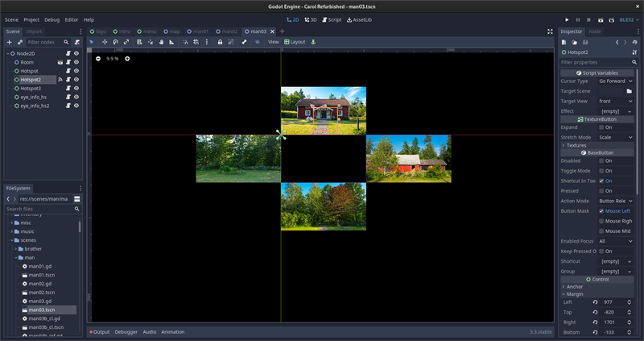Zoom in the canvas with plus icon
The width and height of the screenshot is (644, 341).
(x=127, y=59)
